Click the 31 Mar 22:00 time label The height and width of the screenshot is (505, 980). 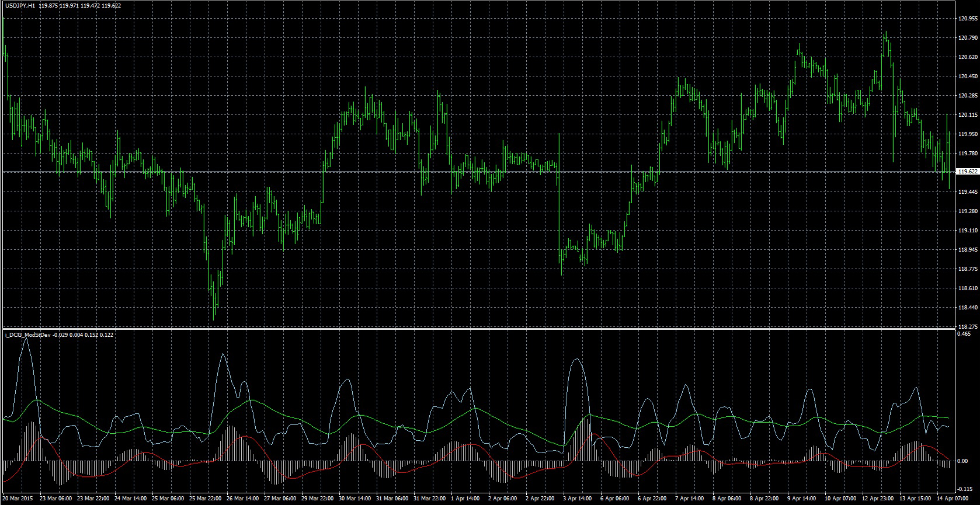click(430, 499)
